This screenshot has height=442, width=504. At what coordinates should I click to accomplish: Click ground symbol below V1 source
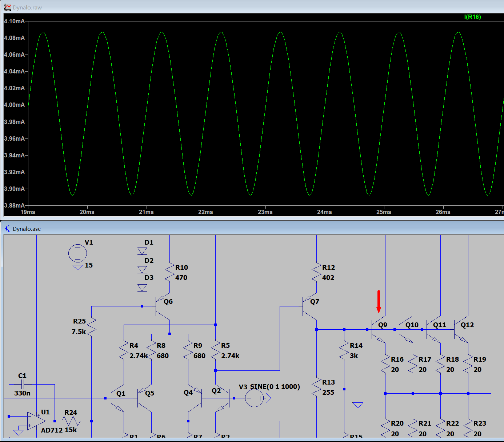tap(78, 267)
